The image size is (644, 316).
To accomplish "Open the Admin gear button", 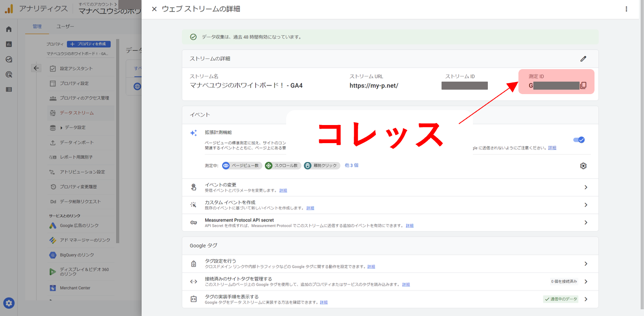I will [x=9, y=303].
